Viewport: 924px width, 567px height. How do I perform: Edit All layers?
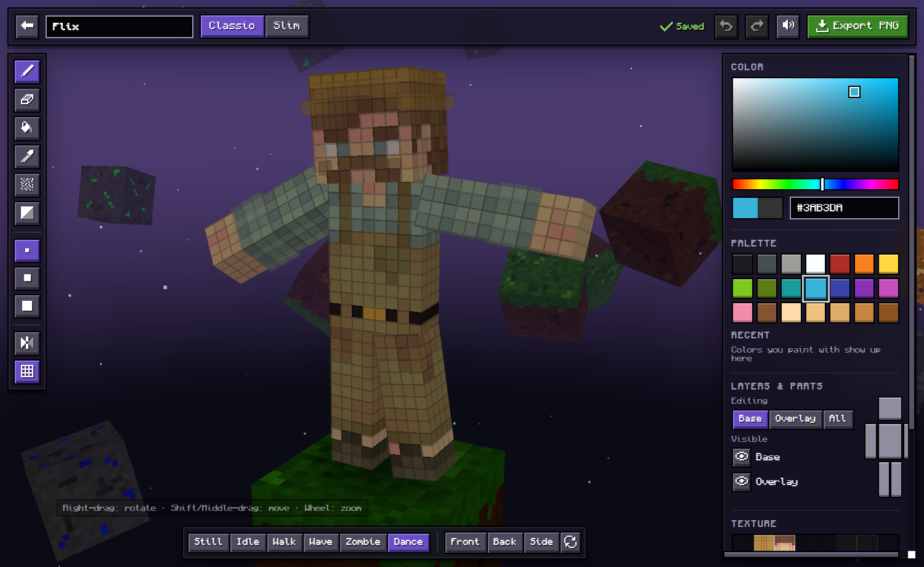[x=838, y=419]
